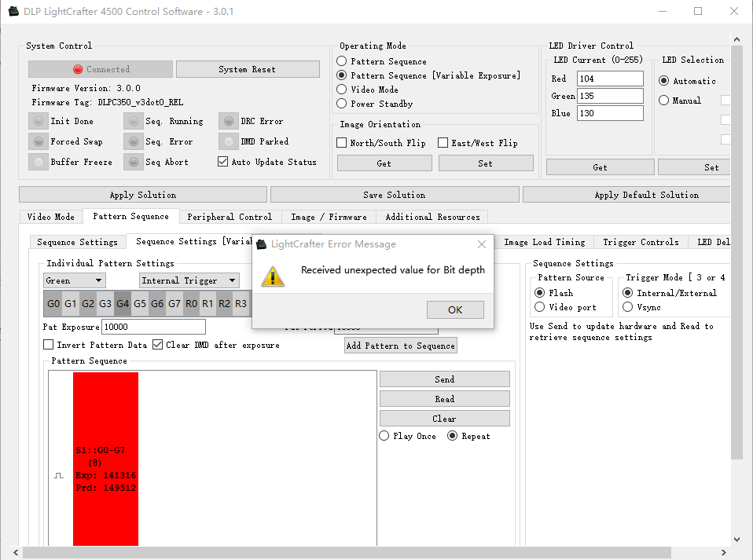Screen dimensions: 753x560
Task: Click the Seq Abort status indicator
Action: click(x=134, y=162)
